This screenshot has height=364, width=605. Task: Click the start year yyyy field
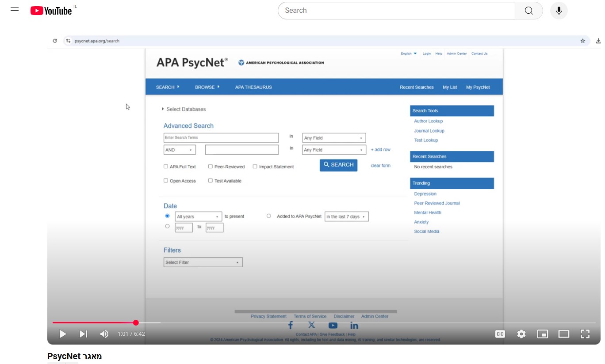click(x=184, y=227)
